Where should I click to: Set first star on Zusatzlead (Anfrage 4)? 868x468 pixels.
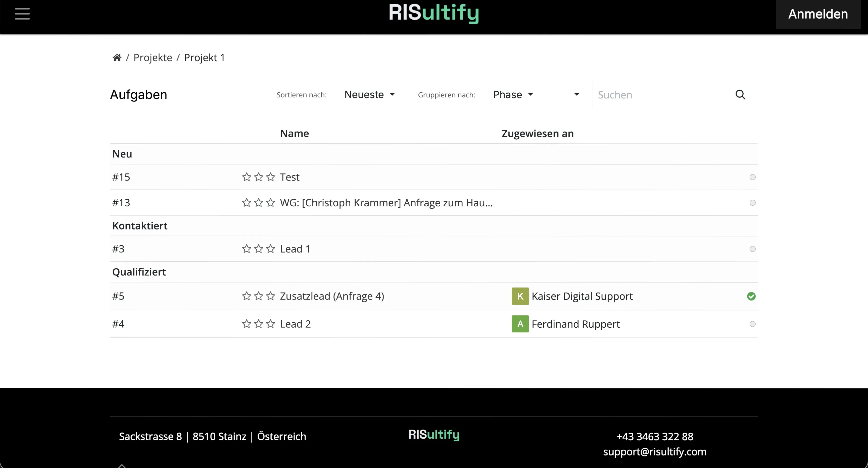pos(247,296)
